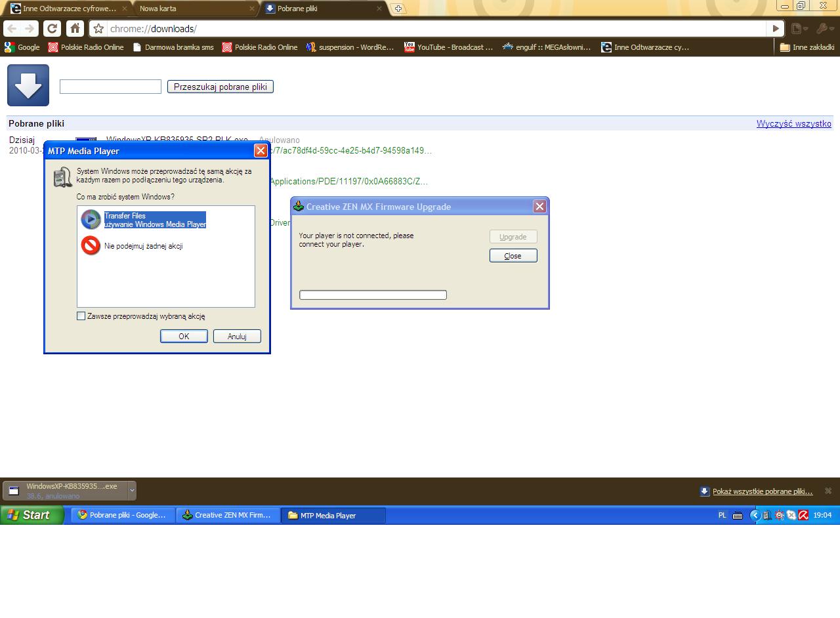Switch to Creative ZEN MX taskbar button

coord(228,515)
